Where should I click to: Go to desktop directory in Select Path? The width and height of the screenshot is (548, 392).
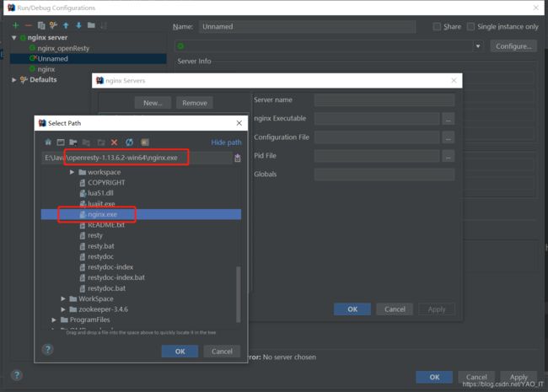click(61, 142)
